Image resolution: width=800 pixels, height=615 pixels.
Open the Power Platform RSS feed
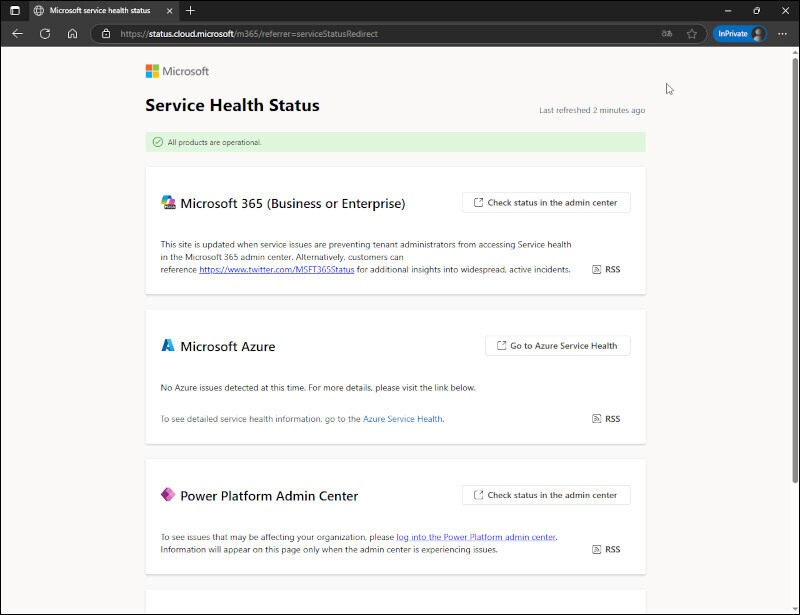click(606, 550)
